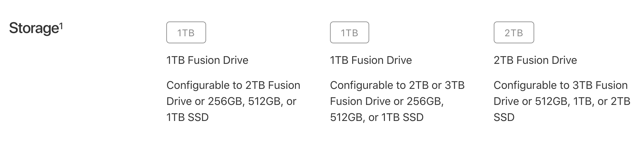Click the word "3TB" in the middle column description
Image resolution: width=644 pixels, height=154 pixels.
point(455,85)
